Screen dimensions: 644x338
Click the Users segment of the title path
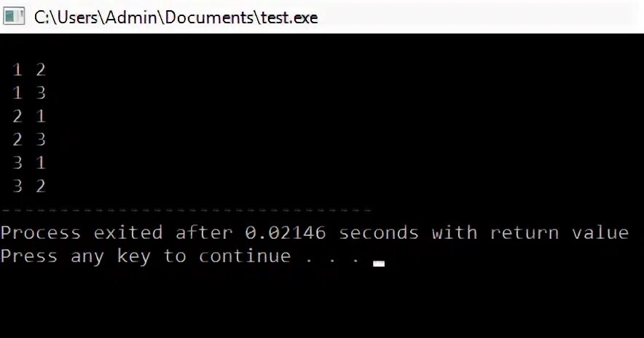pyautogui.click(x=79, y=17)
